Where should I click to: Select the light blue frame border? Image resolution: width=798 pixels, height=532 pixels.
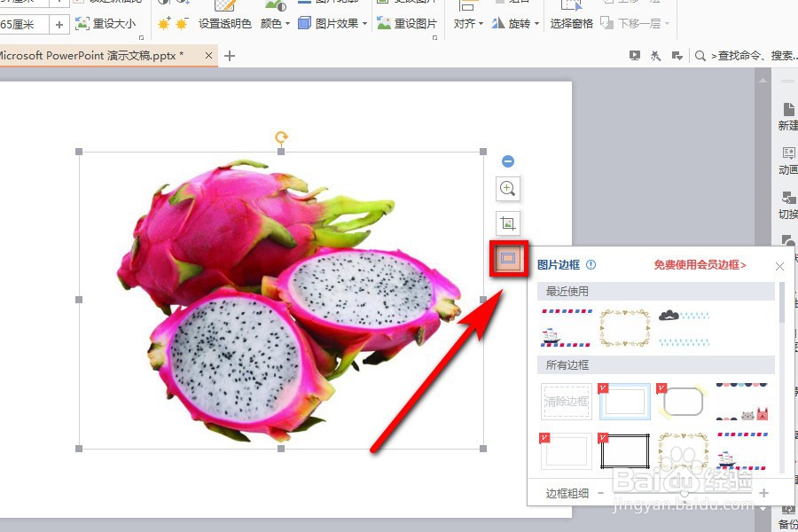(x=625, y=401)
